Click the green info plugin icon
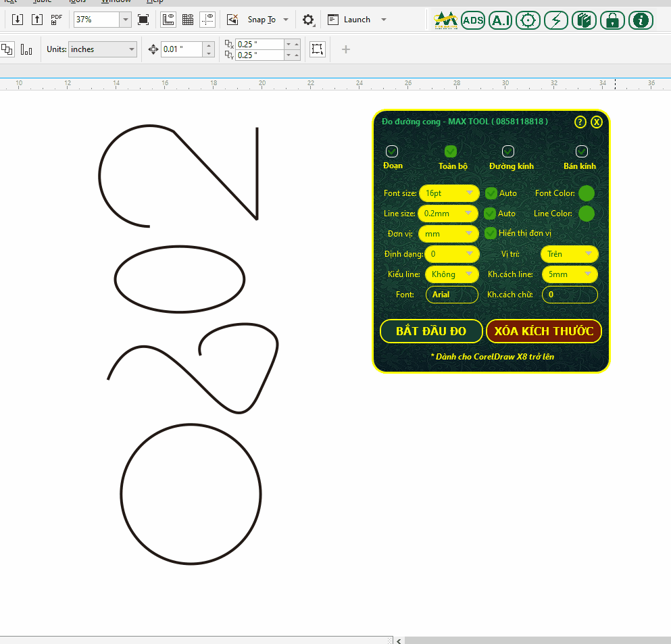This screenshot has width=671, height=644. pyautogui.click(x=641, y=20)
